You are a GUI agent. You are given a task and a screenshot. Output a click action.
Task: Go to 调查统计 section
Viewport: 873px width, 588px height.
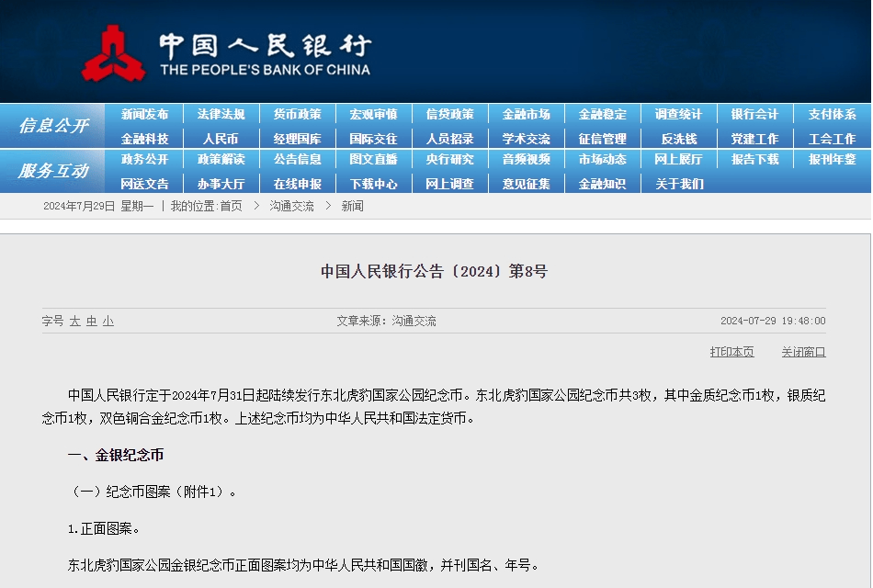679,114
